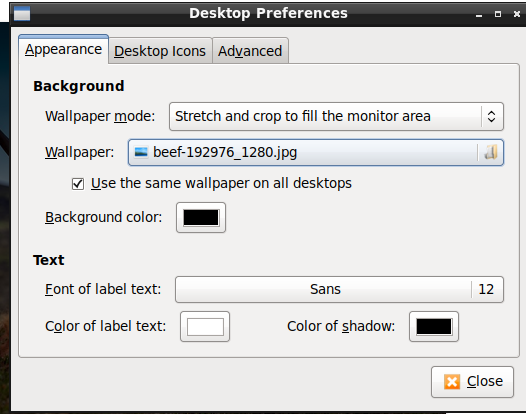Click the window menu icon in title bar
This screenshot has width=526, height=414.
coord(22,13)
